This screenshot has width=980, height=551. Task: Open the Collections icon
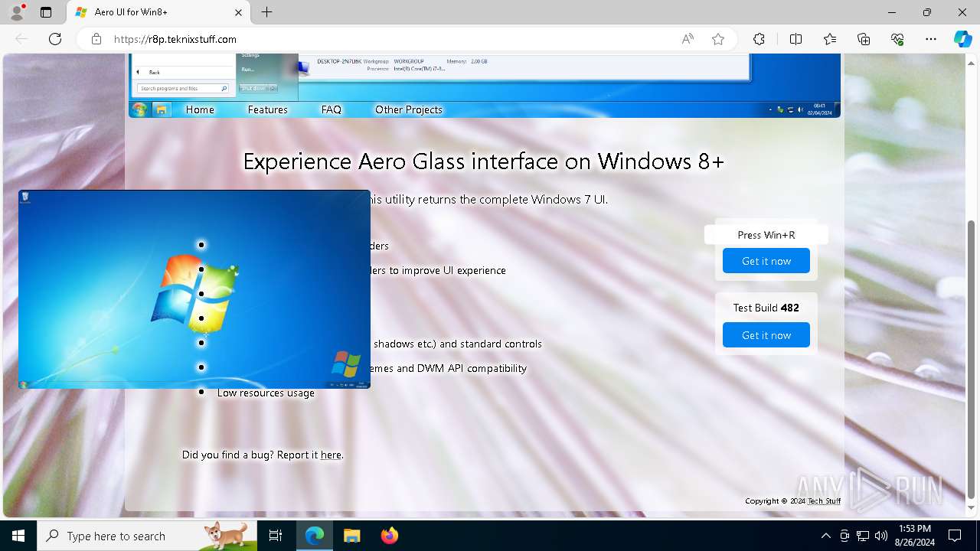[864, 39]
